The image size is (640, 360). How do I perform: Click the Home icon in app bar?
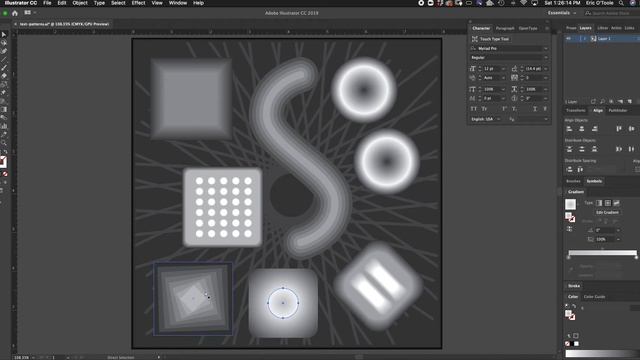pos(15,13)
